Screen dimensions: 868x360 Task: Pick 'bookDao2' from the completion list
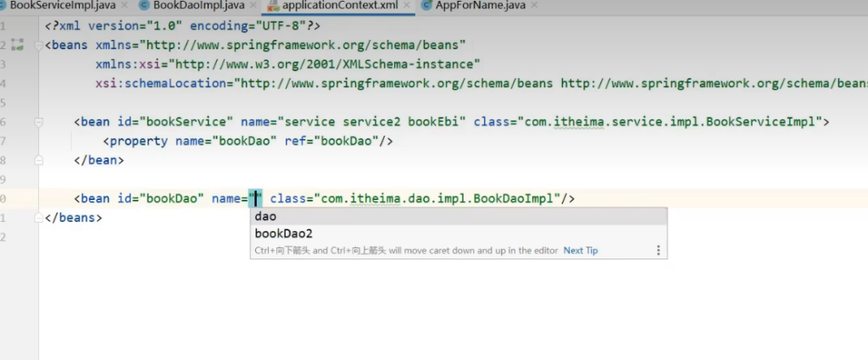pos(284,233)
